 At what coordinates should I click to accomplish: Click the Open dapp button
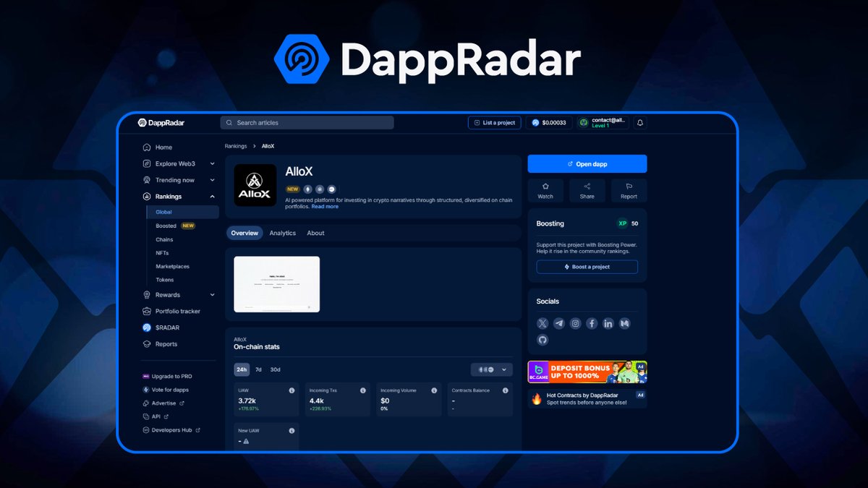(x=587, y=164)
